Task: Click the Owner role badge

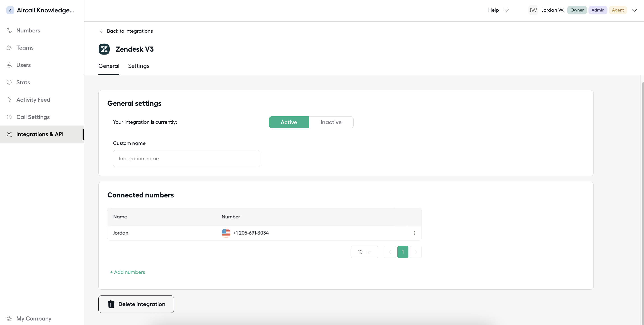Action: click(577, 10)
